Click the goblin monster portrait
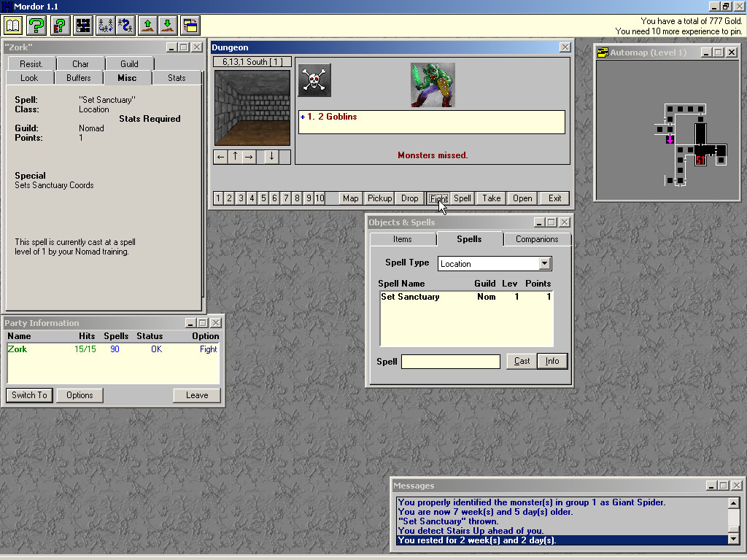The image size is (747, 560). pos(433,85)
